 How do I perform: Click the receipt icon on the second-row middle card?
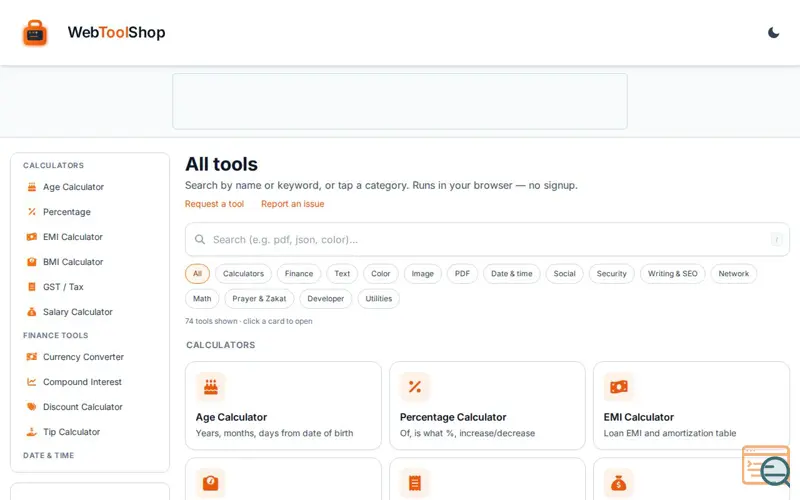pos(415,483)
